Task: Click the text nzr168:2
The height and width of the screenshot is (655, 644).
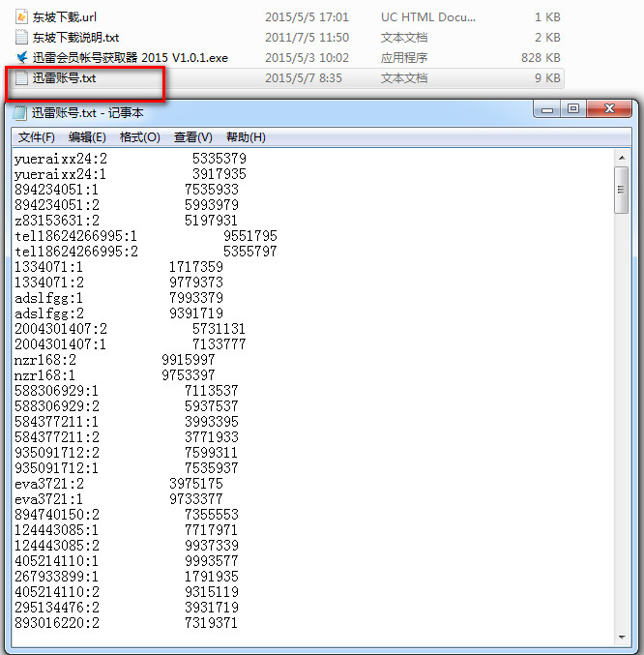Action: point(45,360)
